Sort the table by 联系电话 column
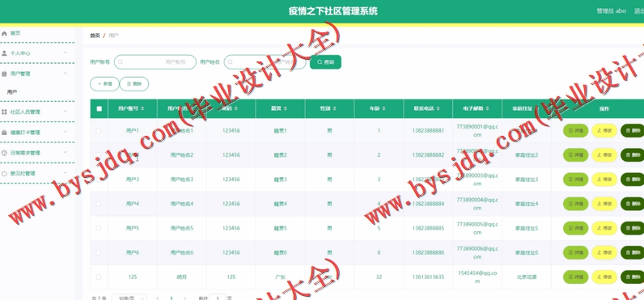 439,108
